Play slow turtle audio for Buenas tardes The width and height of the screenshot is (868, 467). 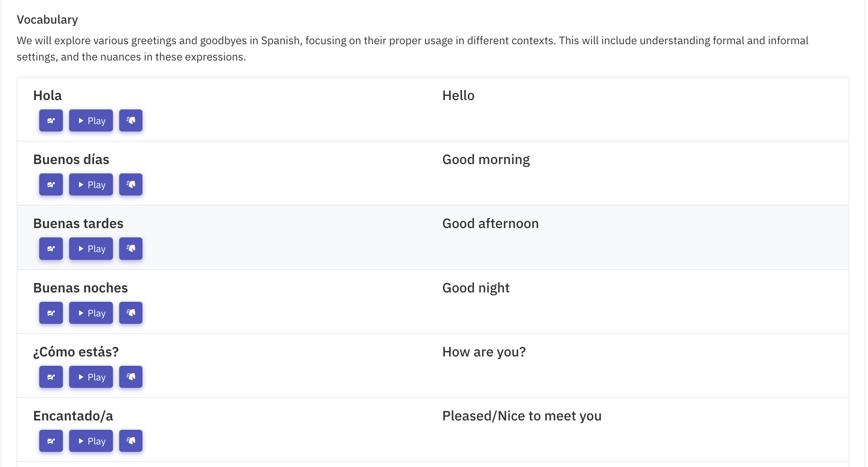[51, 249]
